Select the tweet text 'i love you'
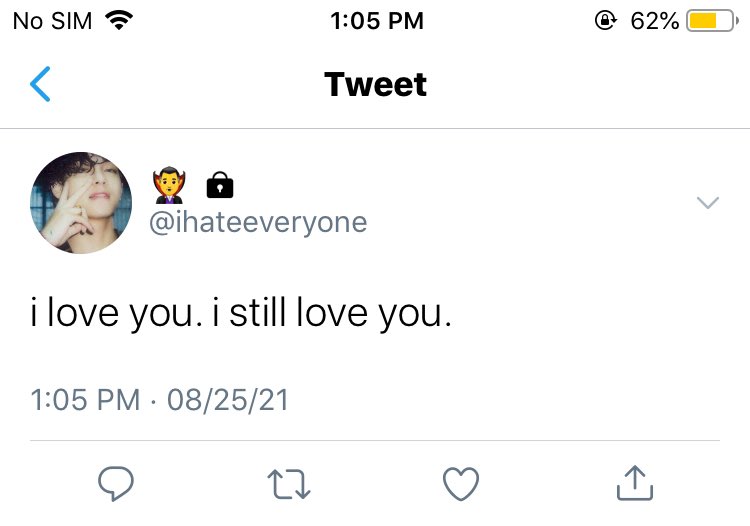The width and height of the screenshot is (750, 526). click(113, 313)
